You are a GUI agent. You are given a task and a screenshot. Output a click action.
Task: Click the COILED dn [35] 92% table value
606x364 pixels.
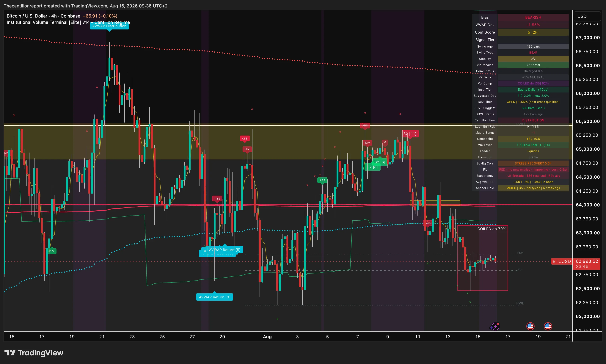[533, 83]
